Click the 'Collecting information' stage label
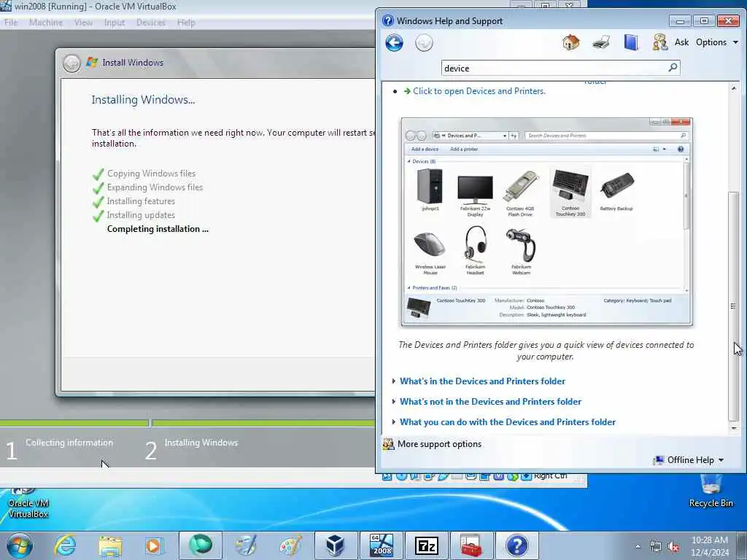The image size is (747, 560). point(69,443)
